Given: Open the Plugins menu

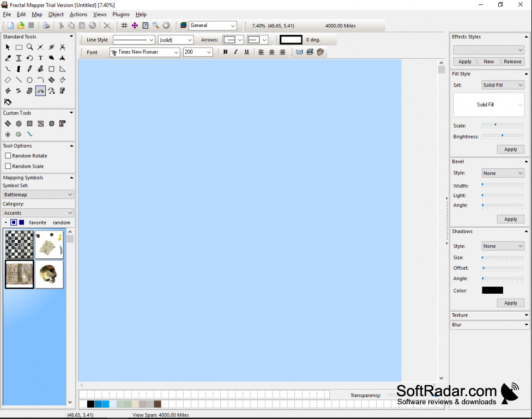Looking at the screenshot, I should pyautogui.click(x=121, y=14).
